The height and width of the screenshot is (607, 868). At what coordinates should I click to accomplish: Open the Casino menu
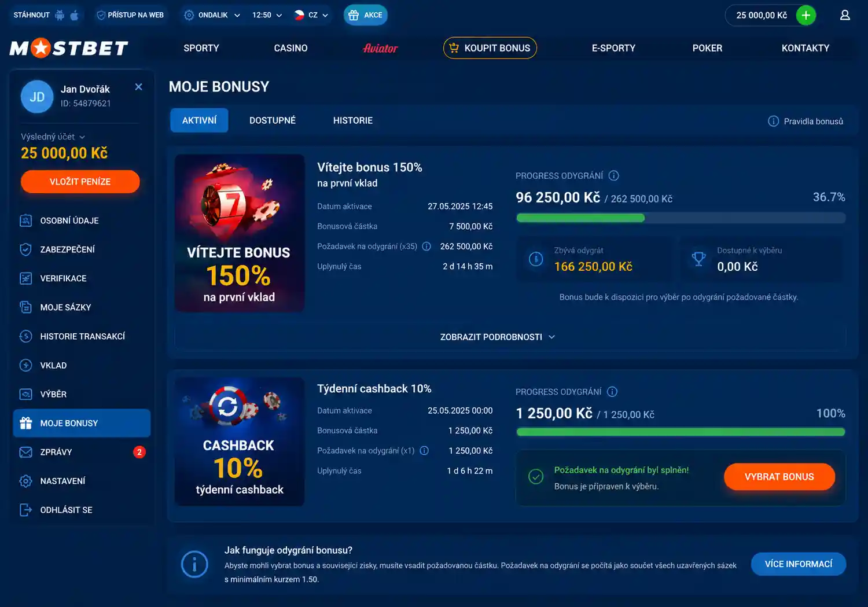pyautogui.click(x=290, y=48)
